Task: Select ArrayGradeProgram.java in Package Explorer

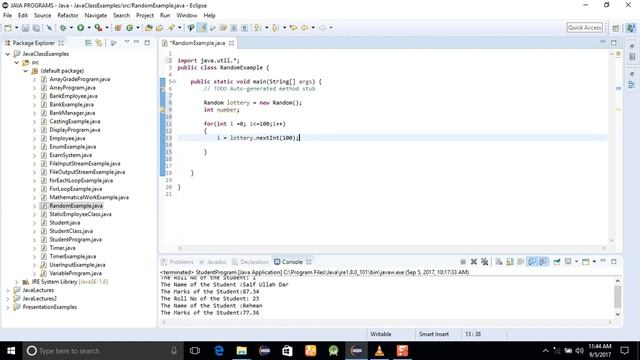Action: point(80,79)
